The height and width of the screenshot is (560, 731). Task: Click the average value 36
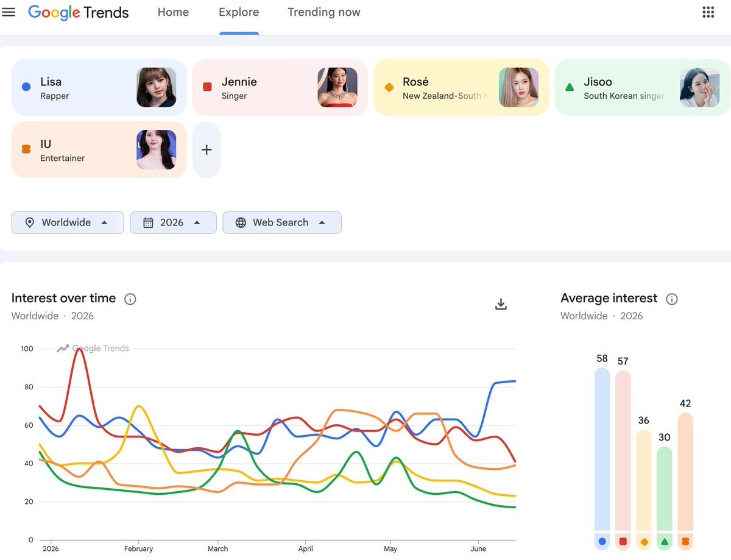pyautogui.click(x=643, y=420)
